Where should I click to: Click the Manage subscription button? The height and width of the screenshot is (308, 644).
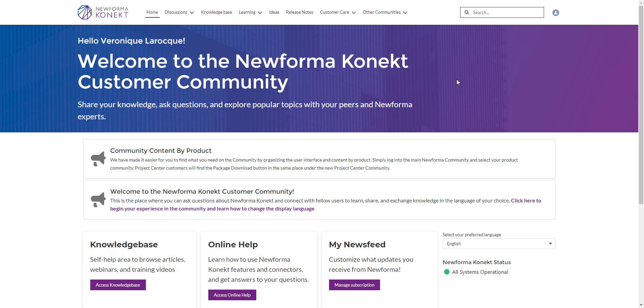(354, 285)
